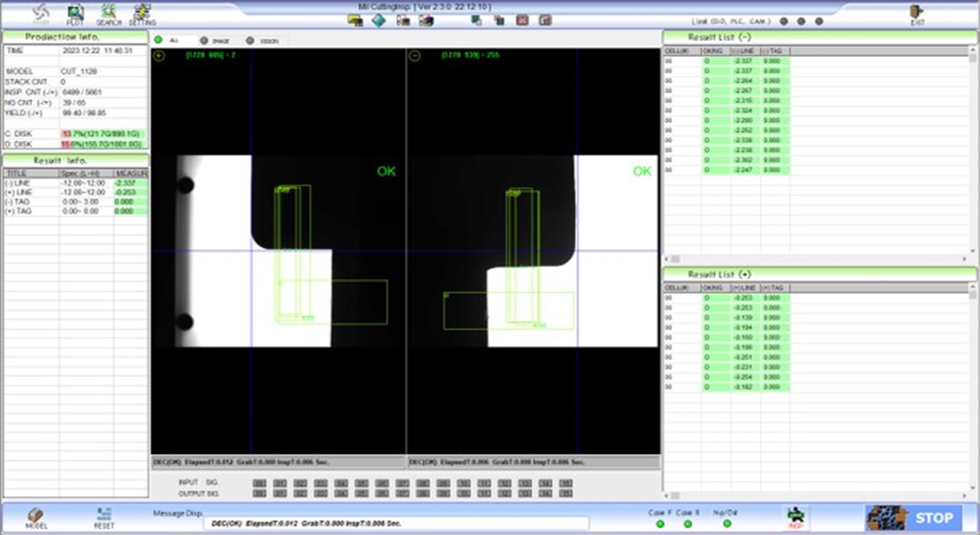Toggle output signal box 15
Image resolution: width=980 pixels, height=535 pixels.
click(x=568, y=493)
